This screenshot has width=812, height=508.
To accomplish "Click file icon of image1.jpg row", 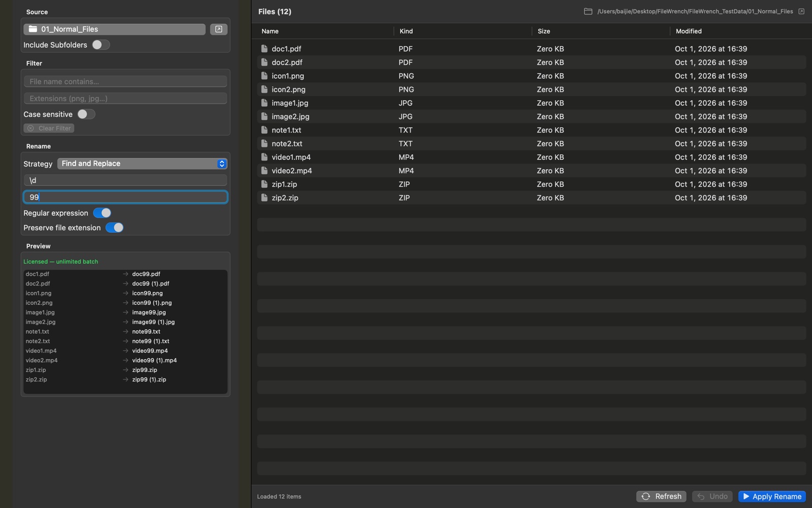I will click(264, 103).
